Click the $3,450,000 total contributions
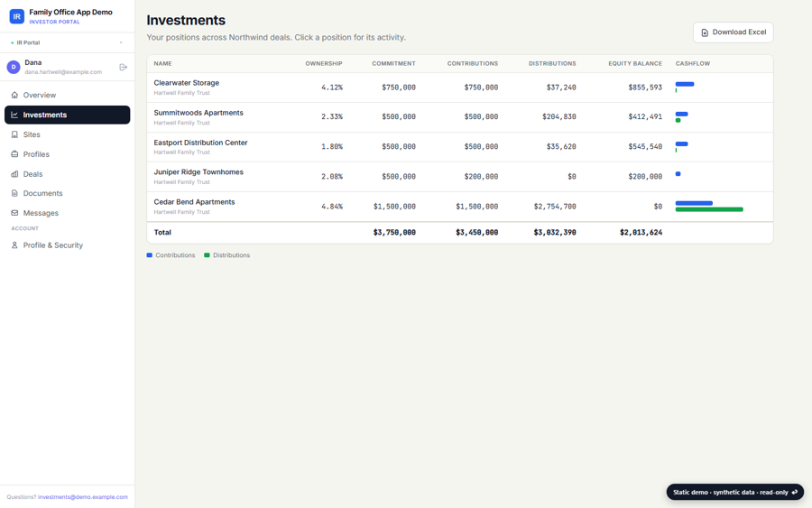 click(477, 233)
